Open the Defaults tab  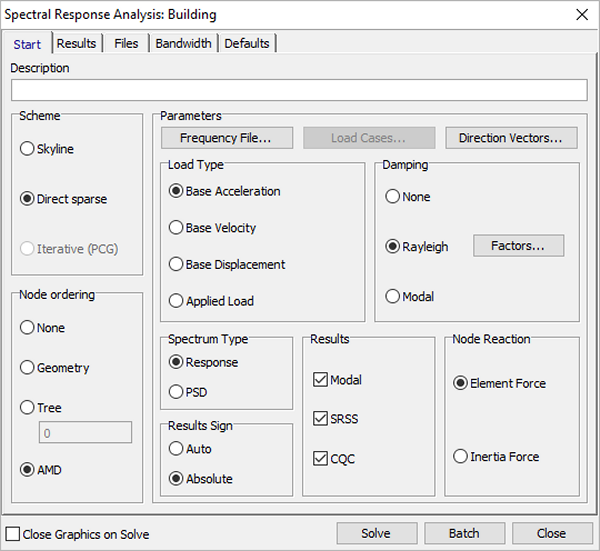point(246,44)
